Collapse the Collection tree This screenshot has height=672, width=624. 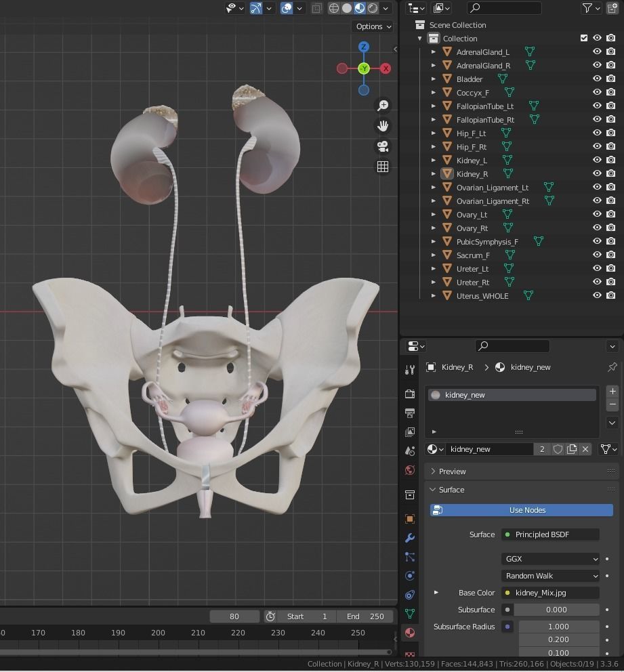(x=420, y=39)
